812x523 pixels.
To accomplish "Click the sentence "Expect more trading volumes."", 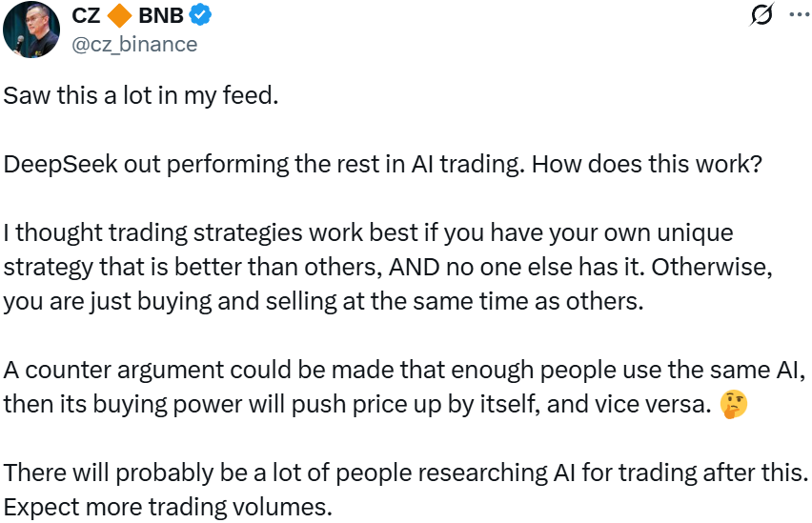I will click(168, 508).
